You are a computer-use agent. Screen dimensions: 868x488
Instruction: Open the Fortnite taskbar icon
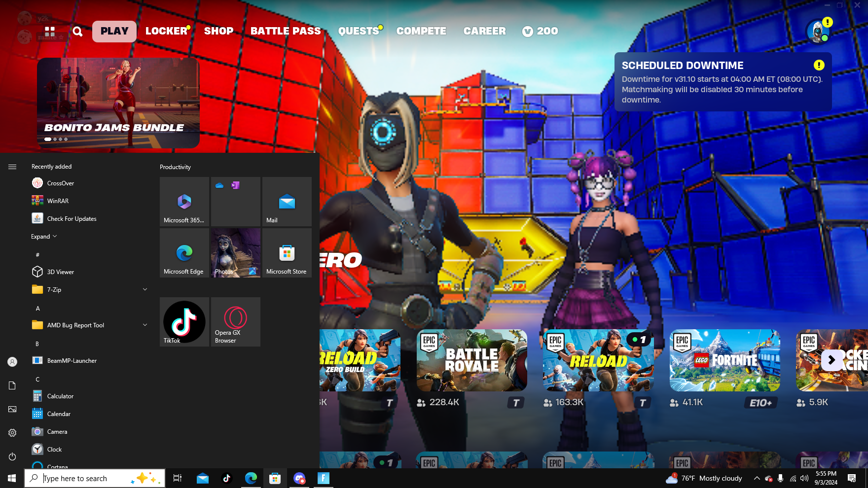324,478
